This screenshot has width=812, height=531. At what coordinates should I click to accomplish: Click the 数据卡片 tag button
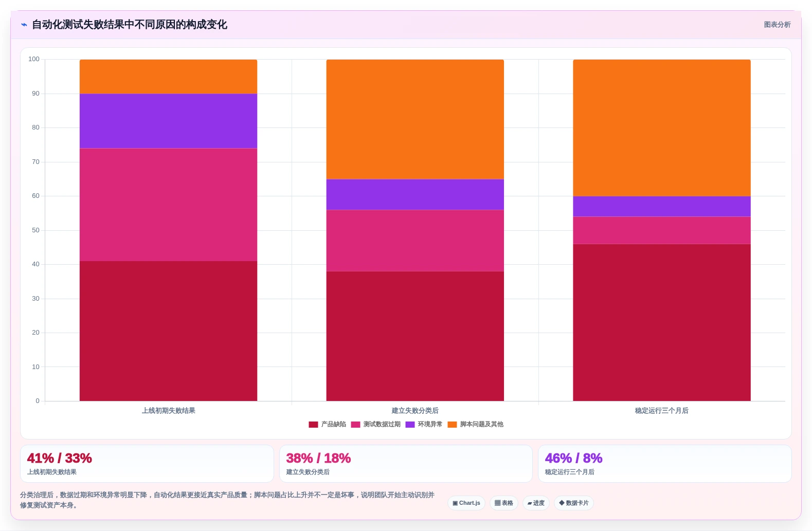[x=574, y=503]
